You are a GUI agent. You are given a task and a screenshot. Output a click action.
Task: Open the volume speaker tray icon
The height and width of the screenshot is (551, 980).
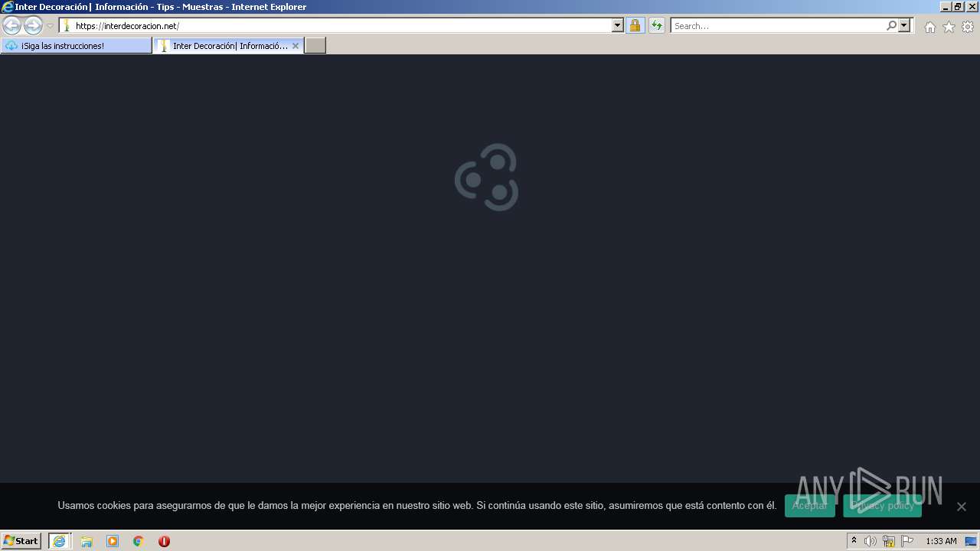click(x=871, y=541)
